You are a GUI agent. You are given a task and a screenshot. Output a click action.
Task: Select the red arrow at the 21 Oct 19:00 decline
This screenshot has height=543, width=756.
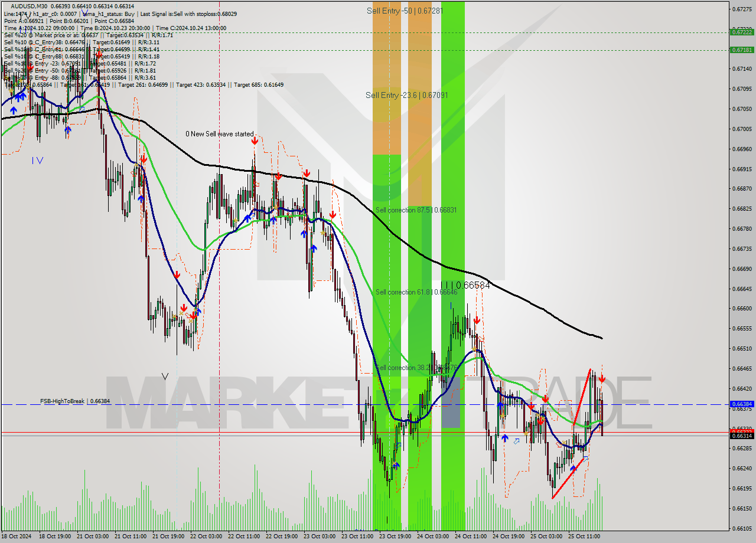[177, 275]
